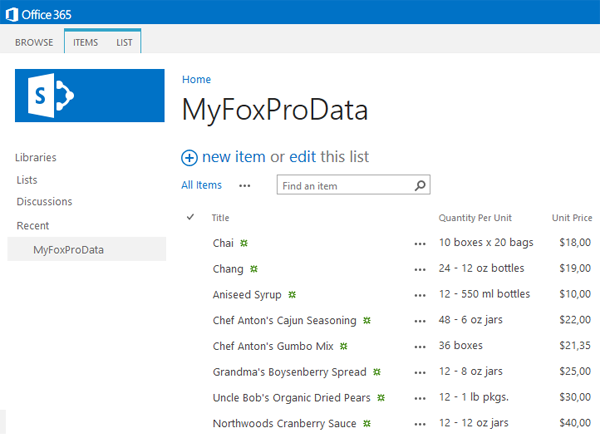The height and width of the screenshot is (438, 600).
Task: Toggle the select-all checkmark in list header
Action: click(190, 217)
